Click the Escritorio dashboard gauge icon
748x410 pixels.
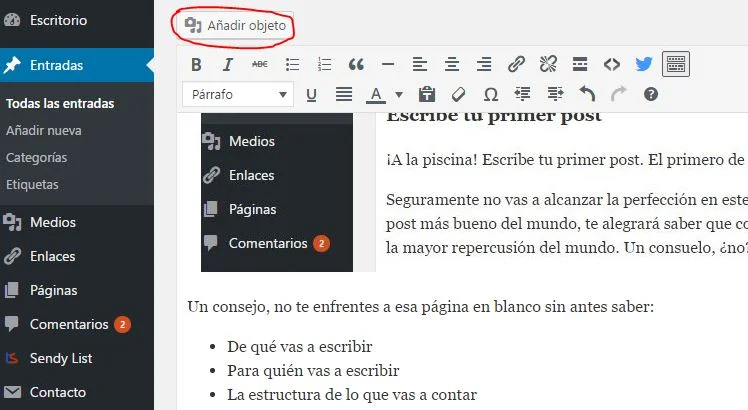coord(12,20)
